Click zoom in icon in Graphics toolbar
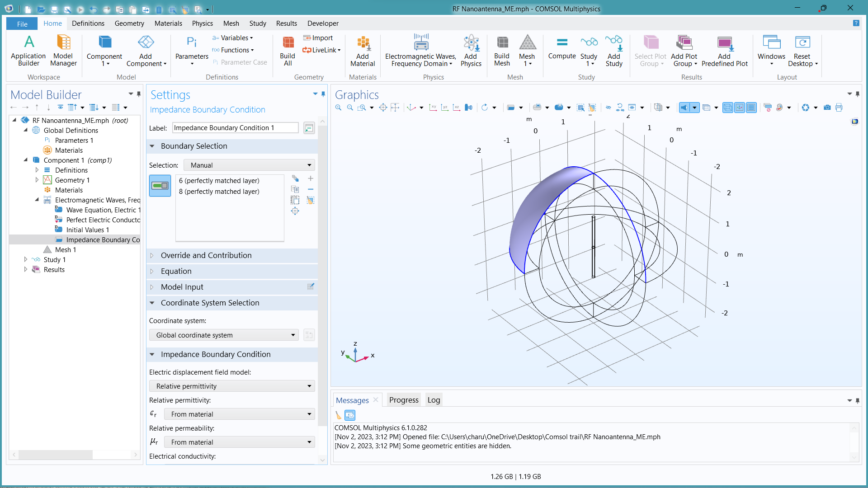 point(338,108)
